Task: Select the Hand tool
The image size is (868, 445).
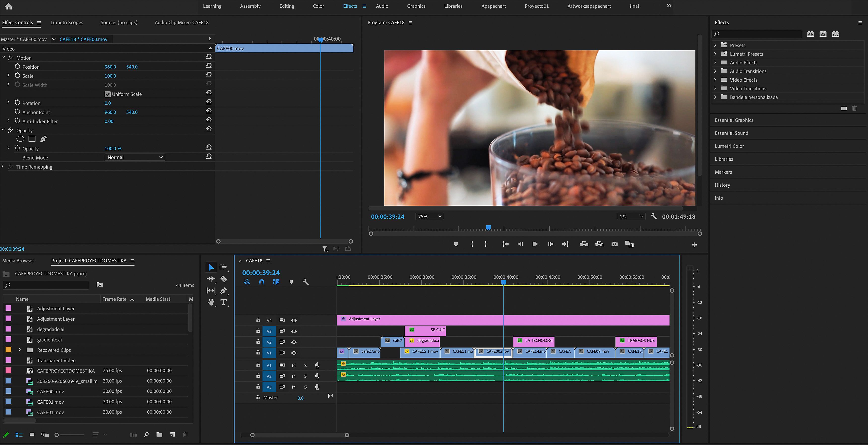Action: [211, 302]
